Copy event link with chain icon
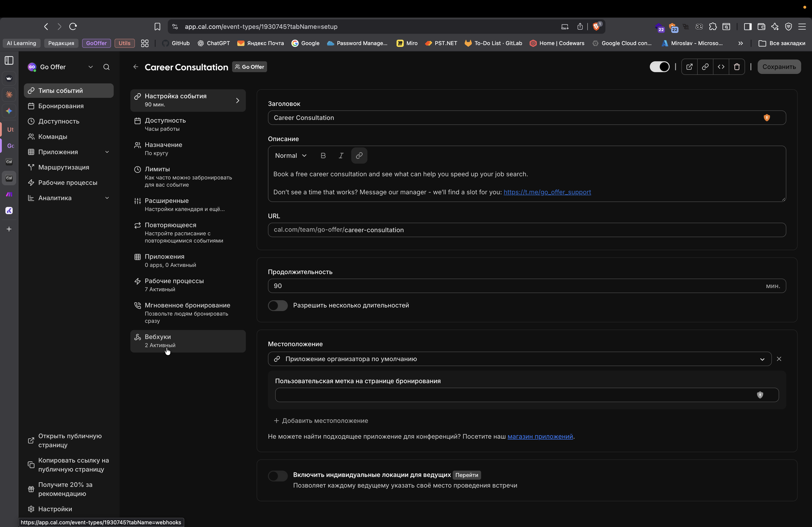 tap(705, 67)
